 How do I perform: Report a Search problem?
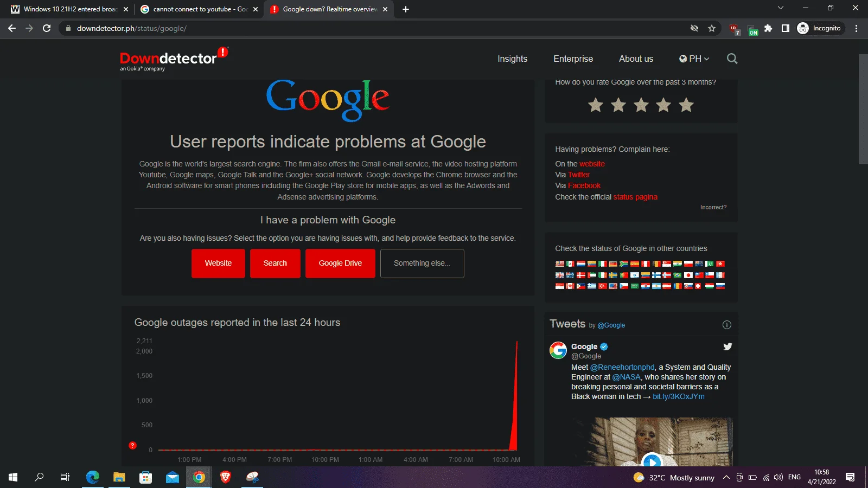(275, 264)
